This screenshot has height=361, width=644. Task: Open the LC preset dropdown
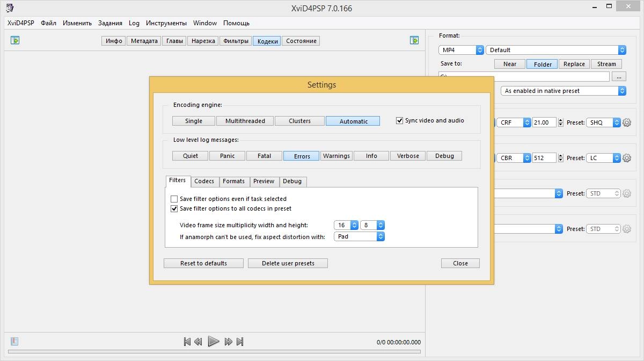(603, 158)
